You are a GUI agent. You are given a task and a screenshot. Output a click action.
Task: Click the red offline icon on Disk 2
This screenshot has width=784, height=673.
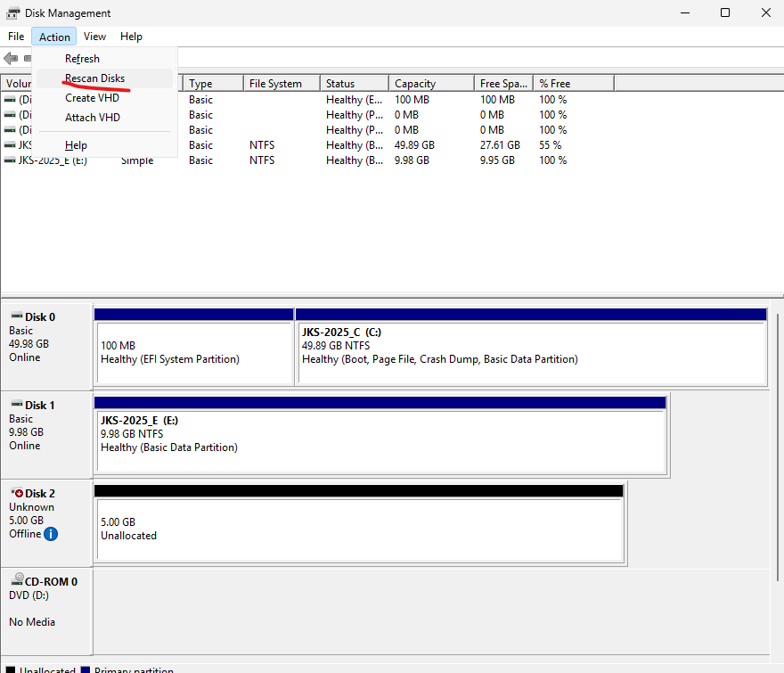[18, 492]
